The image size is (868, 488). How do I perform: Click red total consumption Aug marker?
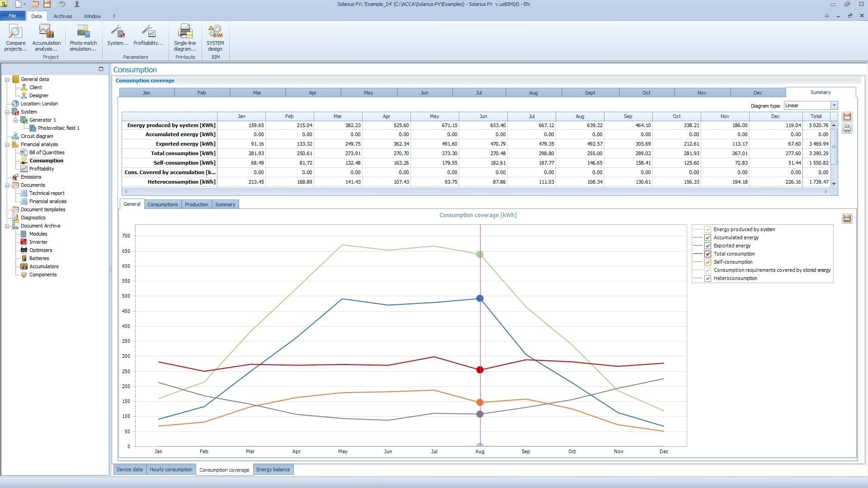tap(480, 370)
